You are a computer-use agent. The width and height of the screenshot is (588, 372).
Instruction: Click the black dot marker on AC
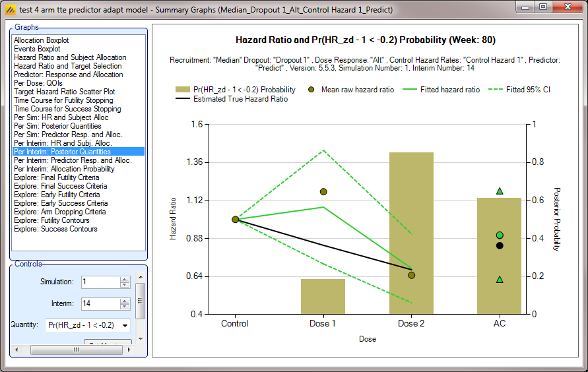click(x=500, y=245)
